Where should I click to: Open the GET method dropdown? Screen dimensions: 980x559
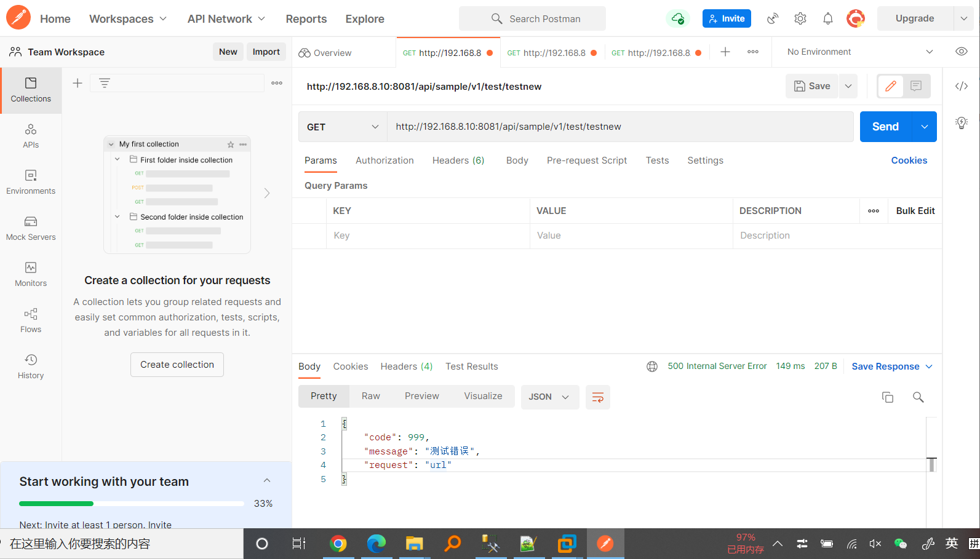pyautogui.click(x=342, y=127)
